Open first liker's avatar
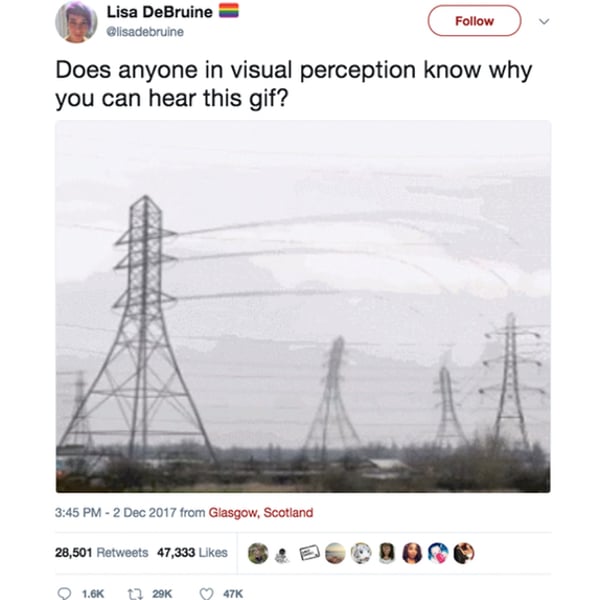 click(258, 553)
